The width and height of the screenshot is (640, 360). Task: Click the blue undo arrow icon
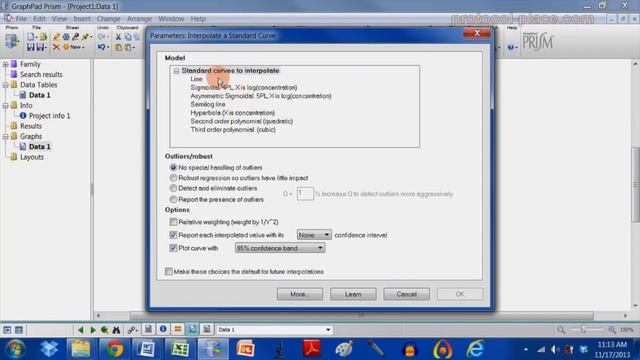click(x=101, y=47)
